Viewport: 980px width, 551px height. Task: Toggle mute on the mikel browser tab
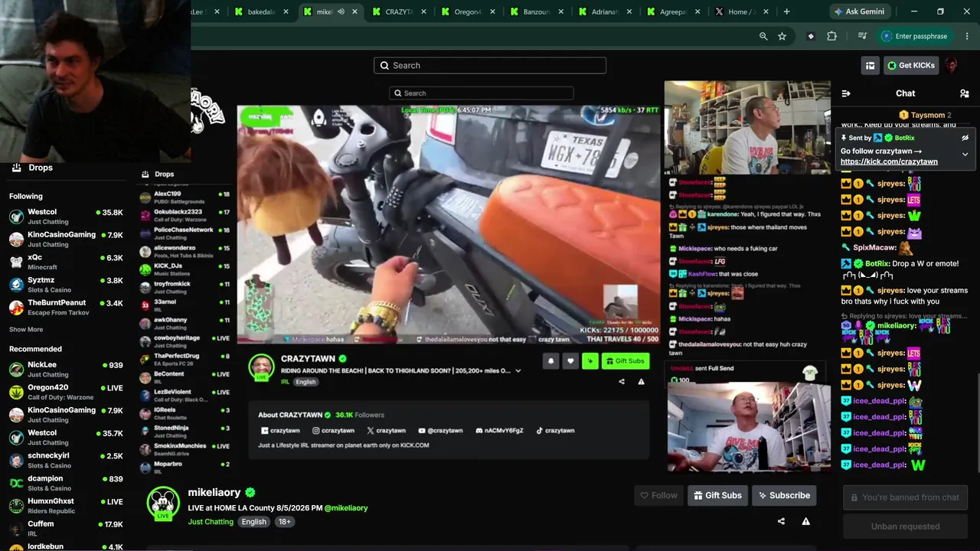[x=341, y=11]
